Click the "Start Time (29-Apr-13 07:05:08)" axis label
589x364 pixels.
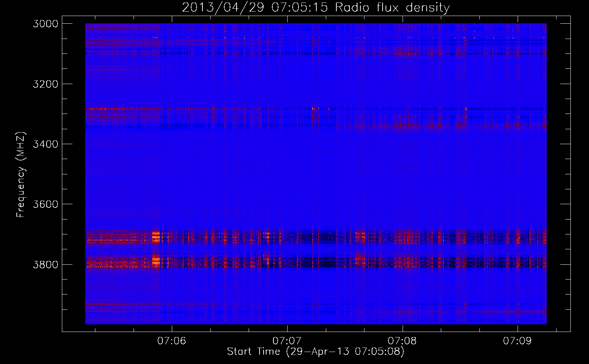click(316, 352)
